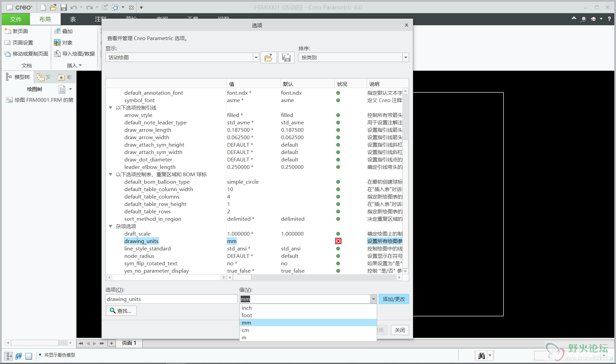Screen dimensions: 616x364
Task: Close the 选项 dialog with X
Action: click(406, 25)
